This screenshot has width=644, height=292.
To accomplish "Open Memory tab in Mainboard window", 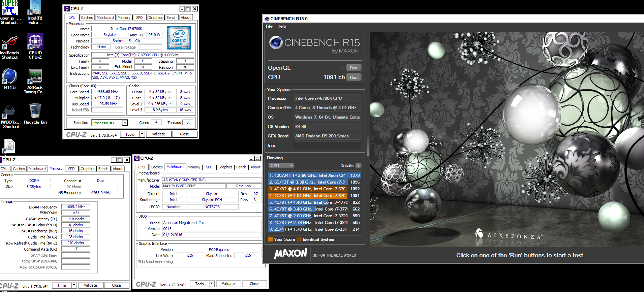I will (194, 167).
